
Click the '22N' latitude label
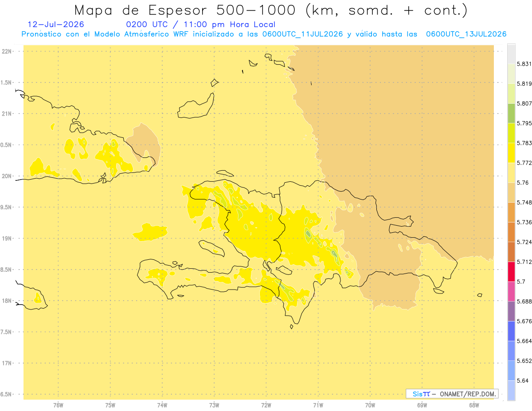(7, 51)
